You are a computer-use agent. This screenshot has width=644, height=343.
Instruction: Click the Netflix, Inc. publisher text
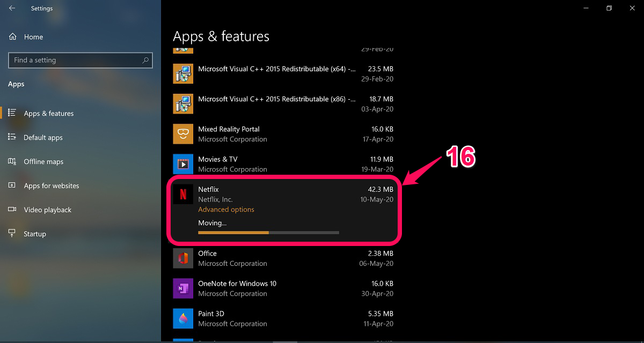pos(215,199)
